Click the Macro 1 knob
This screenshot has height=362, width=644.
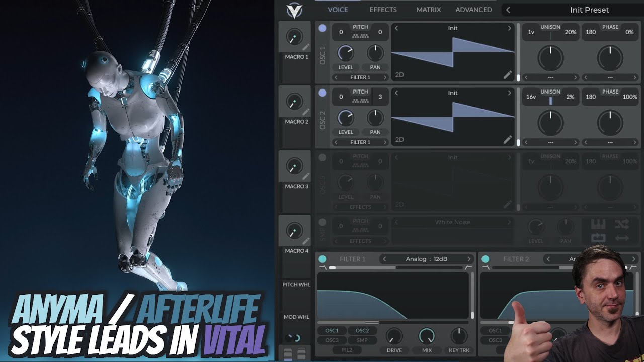[294, 37]
